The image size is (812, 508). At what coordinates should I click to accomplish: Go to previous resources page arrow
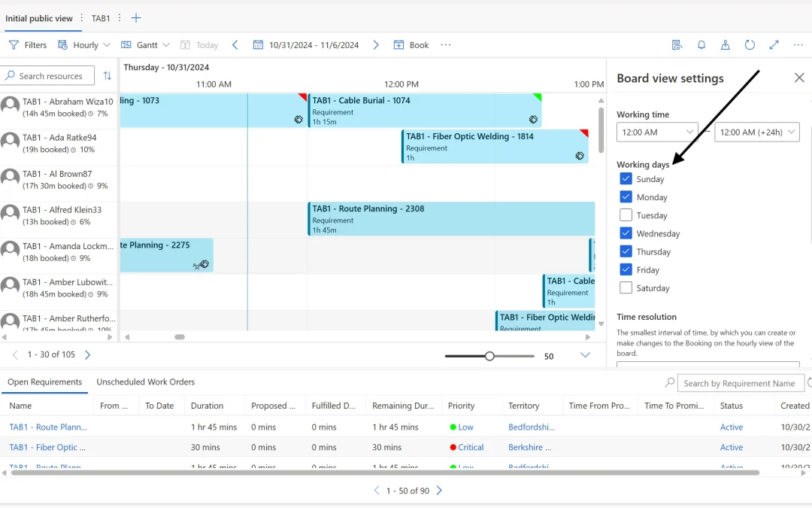pyautogui.click(x=15, y=354)
